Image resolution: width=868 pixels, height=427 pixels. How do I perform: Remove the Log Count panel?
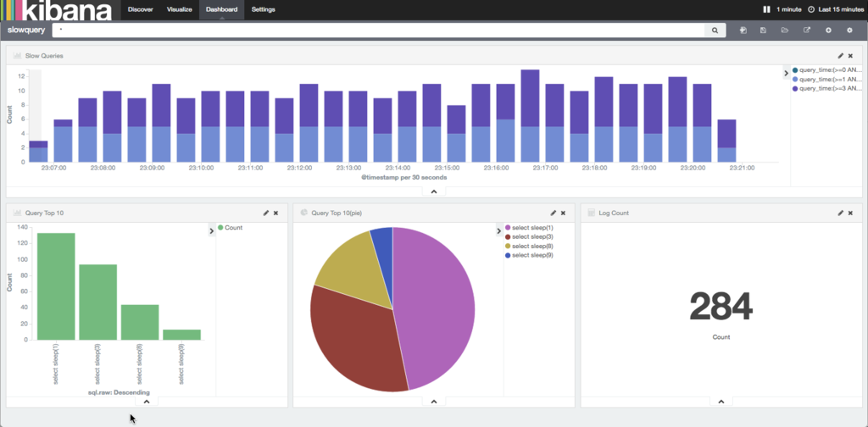tap(851, 213)
